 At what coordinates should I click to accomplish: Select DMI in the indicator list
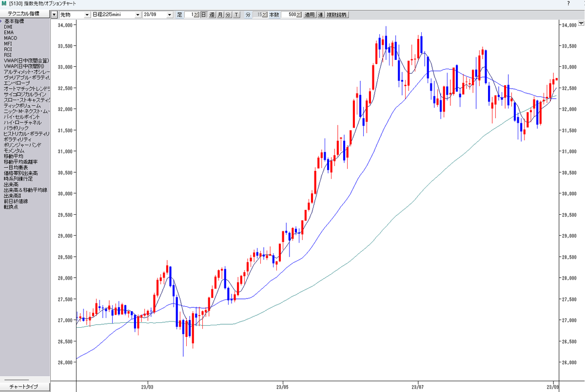point(8,27)
